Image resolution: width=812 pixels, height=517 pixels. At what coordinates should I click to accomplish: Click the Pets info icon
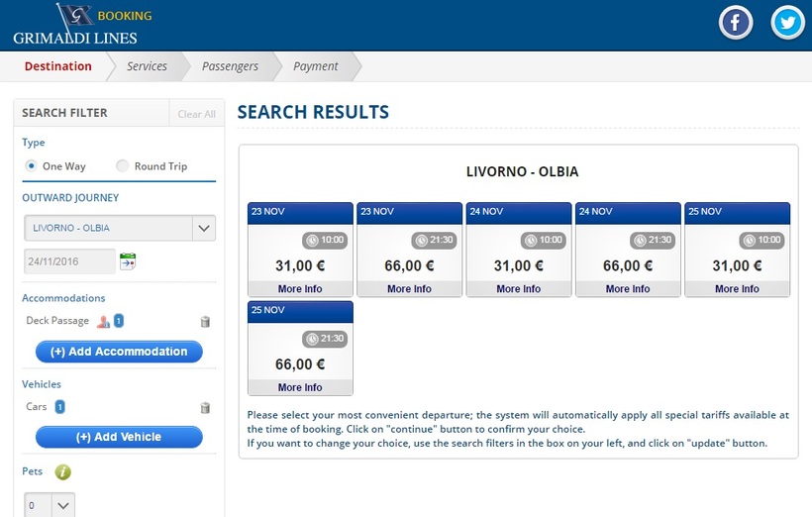[x=62, y=472]
